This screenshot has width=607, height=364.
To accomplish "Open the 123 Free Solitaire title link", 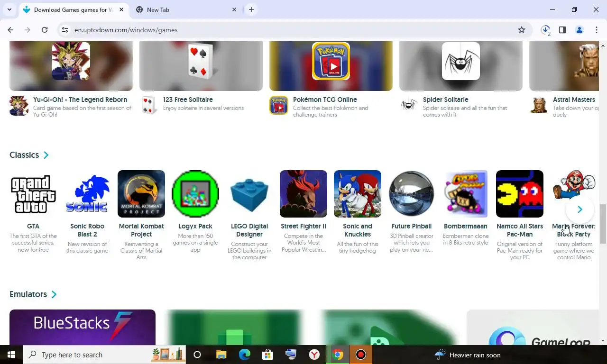I will [x=188, y=100].
